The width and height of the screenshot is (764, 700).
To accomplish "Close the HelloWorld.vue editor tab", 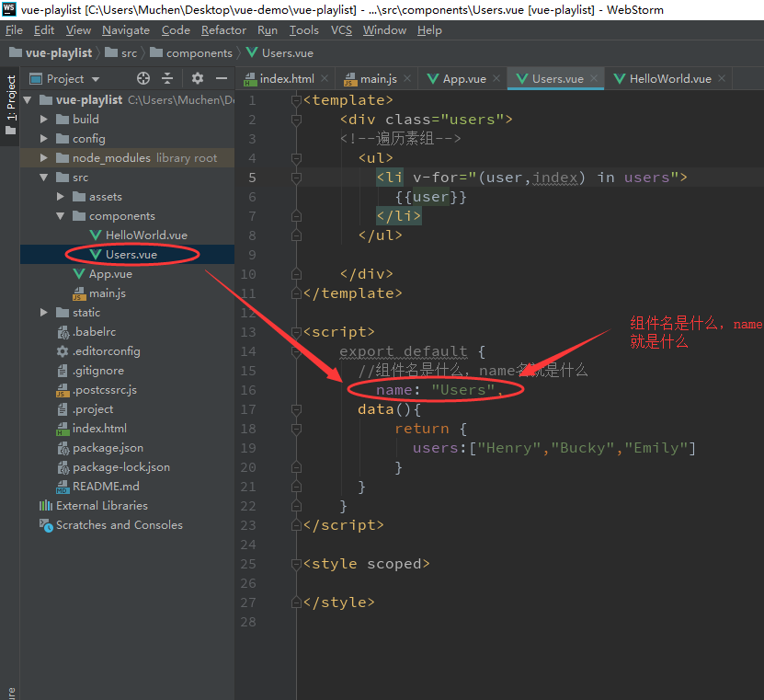I will [x=722, y=78].
